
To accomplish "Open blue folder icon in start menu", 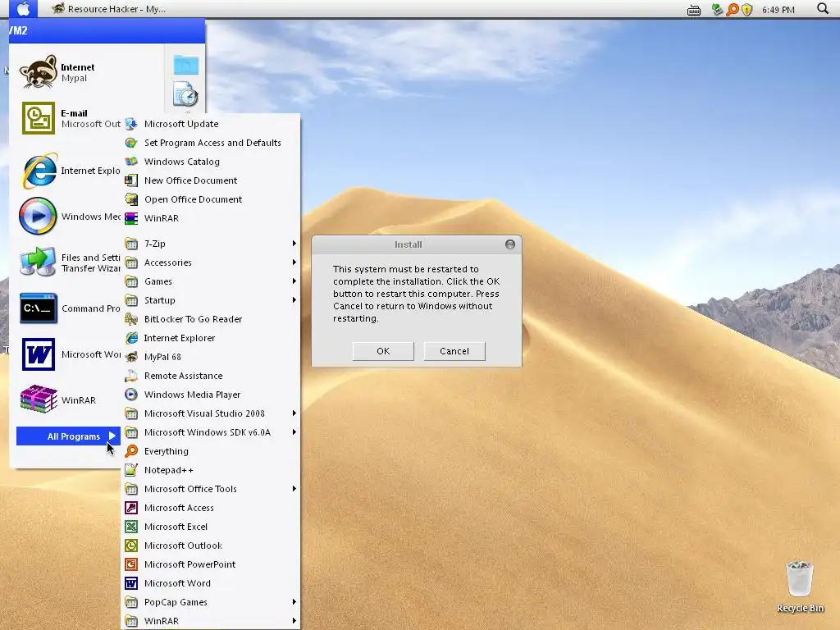I will pyautogui.click(x=186, y=65).
